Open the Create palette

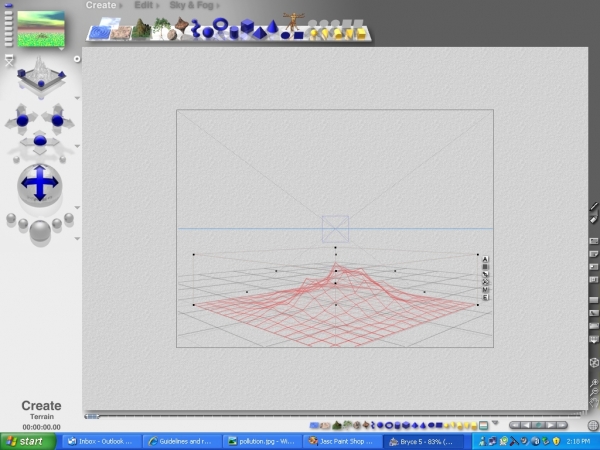(101, 5)
